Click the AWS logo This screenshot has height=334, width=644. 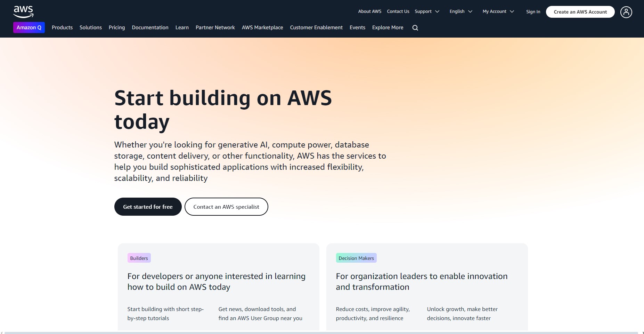[23, 12]
